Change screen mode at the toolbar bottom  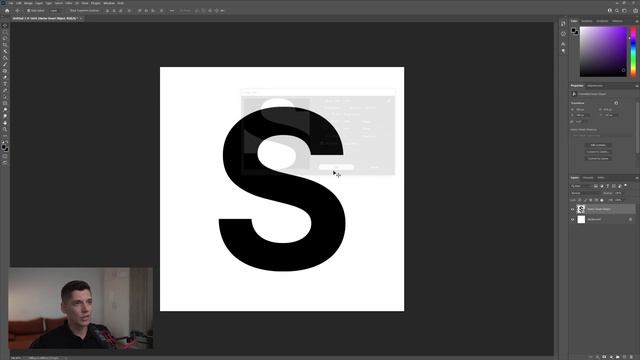[5, 163]
